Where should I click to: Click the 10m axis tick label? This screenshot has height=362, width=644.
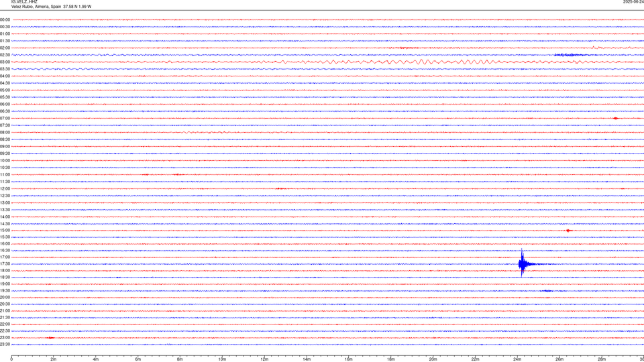(x=222, y=359)
